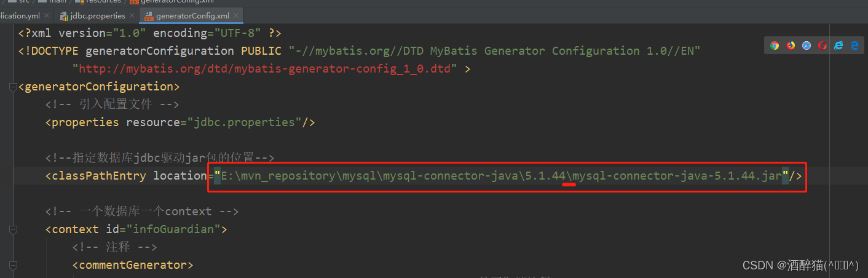Click the generatorConfiguration opening tag
The width and height of the screenshot is (868, 278).
[x=99, y=87]
